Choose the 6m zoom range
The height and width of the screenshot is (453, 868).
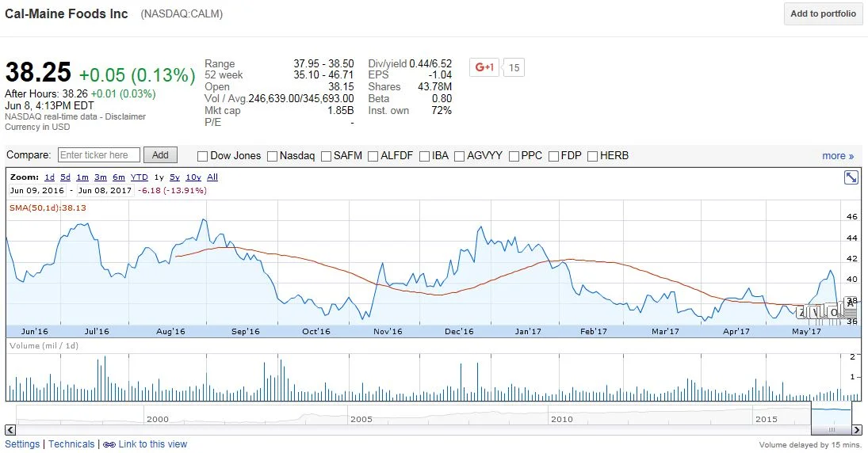pyautogui.click(x=118, y=177)
